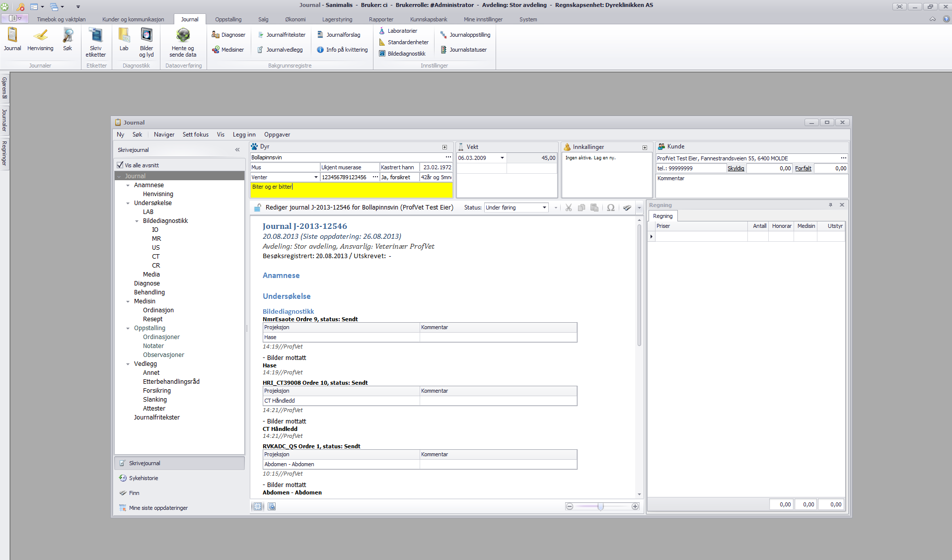
Task: Open Medisiner background register
Action: [228, 50]
